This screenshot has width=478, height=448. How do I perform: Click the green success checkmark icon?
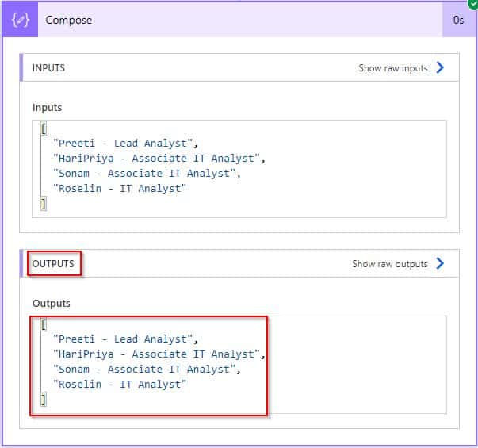pos(472,4)
